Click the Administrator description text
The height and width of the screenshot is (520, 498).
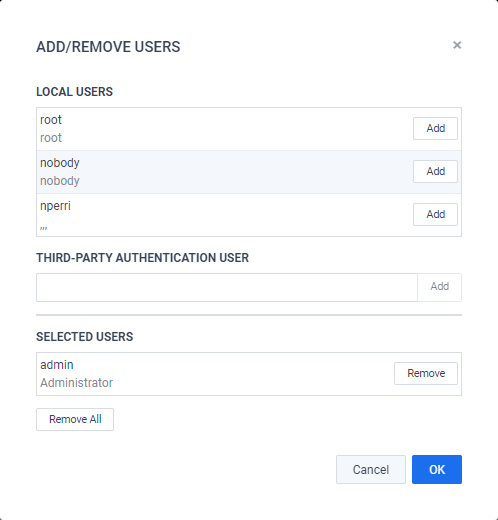click(x=77, y=383)
